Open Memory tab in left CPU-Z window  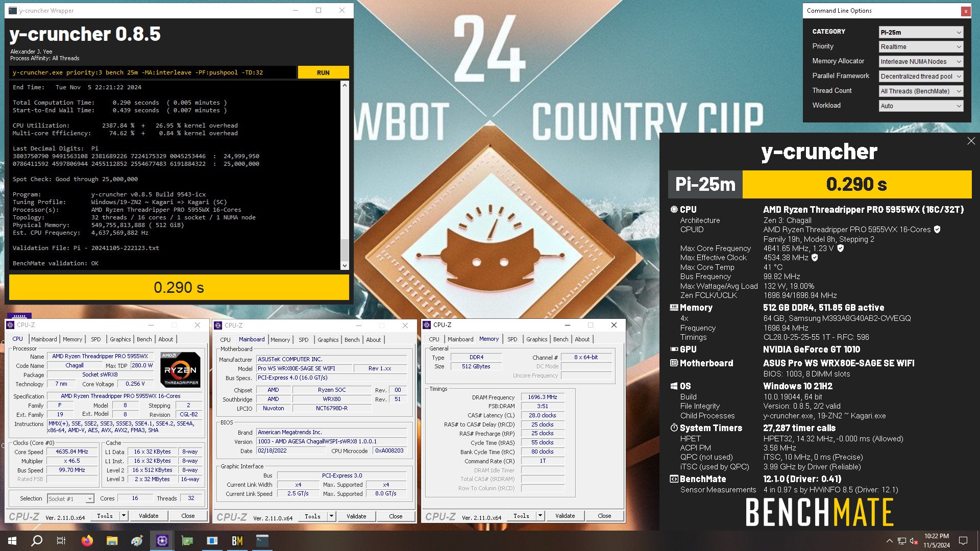pyautogui.click(x=72, y=339)
